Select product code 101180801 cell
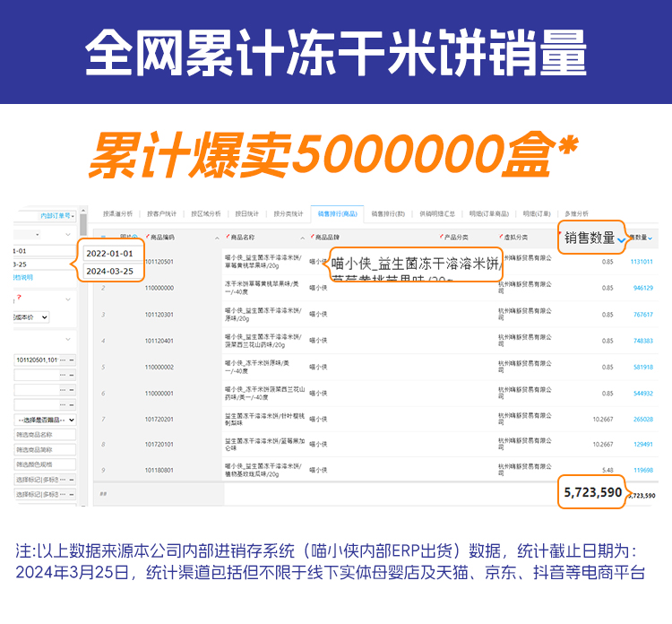The image size is (672, 624). click(x=159, y=470)
